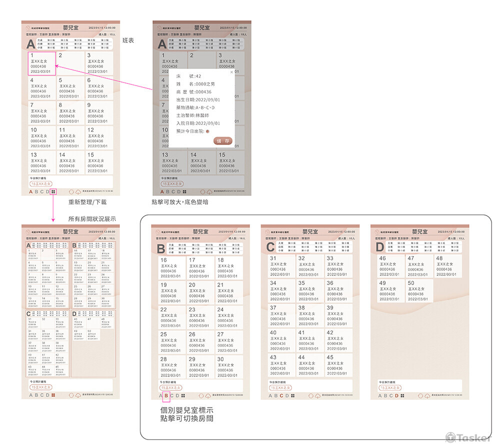Toggle the expected discharge today radio dot

pos(207,131)
